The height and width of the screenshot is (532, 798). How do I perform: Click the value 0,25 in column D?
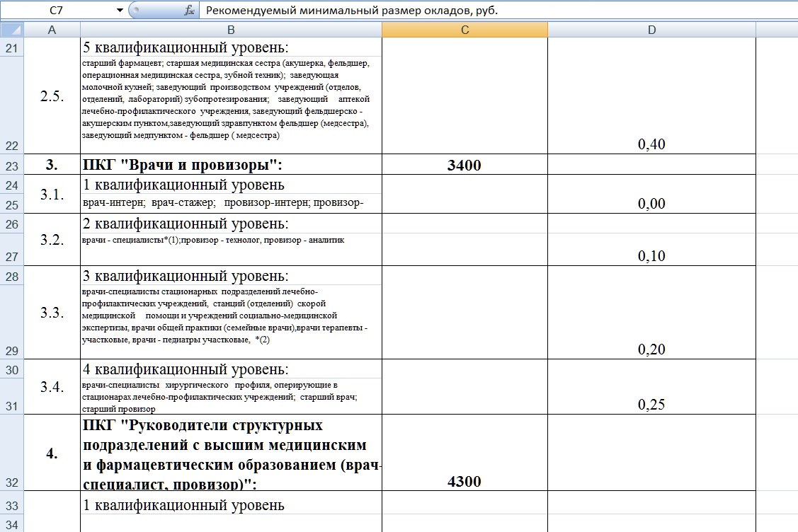(651, 405)
